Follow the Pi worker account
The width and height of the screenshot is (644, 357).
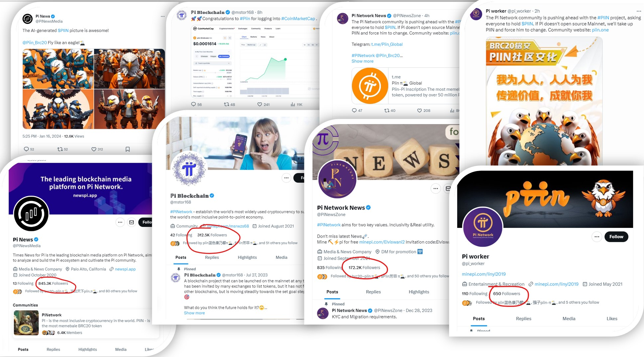[616, 237]
